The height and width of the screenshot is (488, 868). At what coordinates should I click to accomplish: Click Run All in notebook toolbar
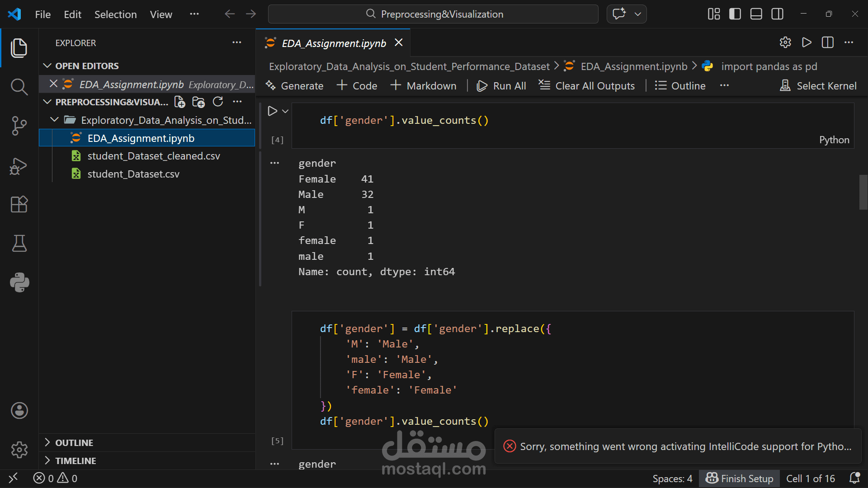tap(501, 86)
